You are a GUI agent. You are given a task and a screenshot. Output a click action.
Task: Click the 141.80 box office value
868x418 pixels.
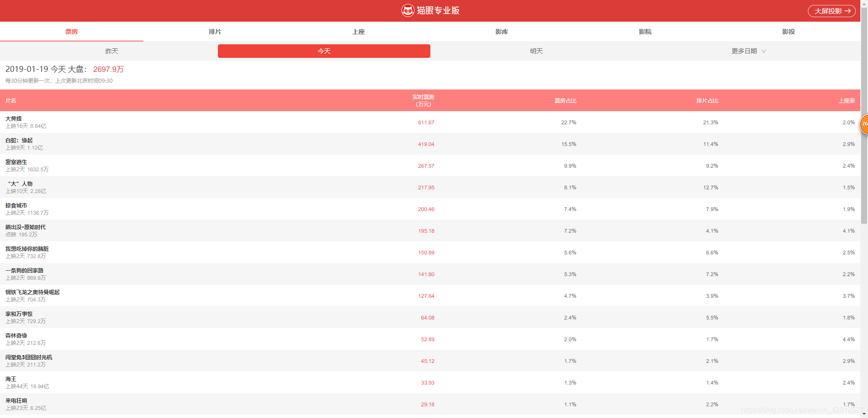pos(426,274)
